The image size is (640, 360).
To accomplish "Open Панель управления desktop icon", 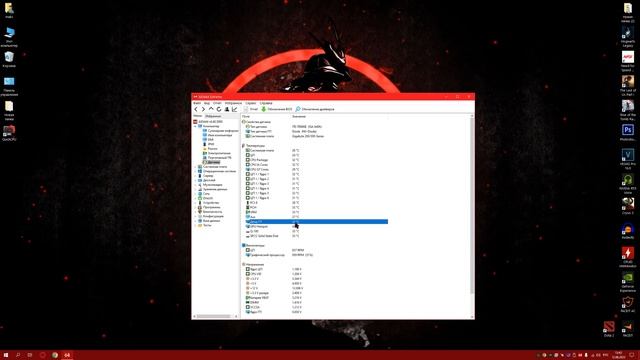I will [x=9, y=87].
